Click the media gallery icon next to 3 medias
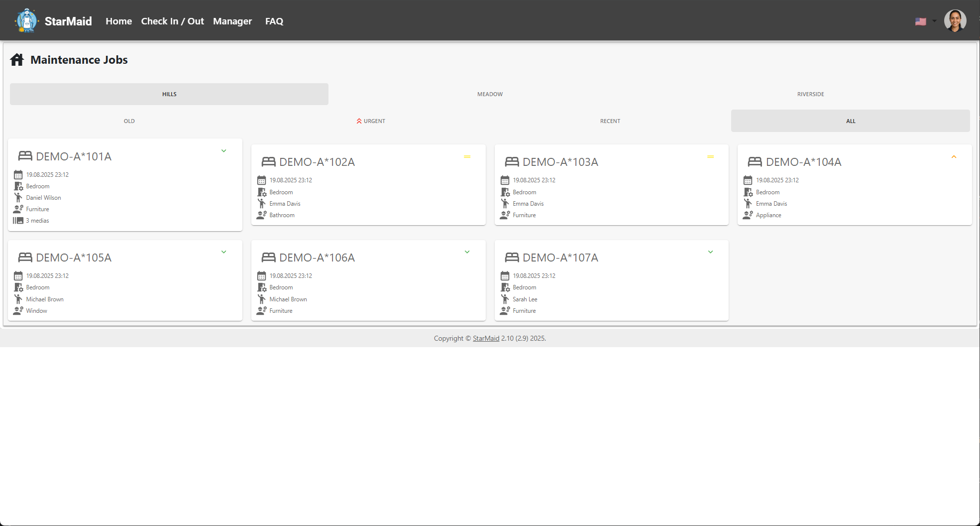 [18, 221]
